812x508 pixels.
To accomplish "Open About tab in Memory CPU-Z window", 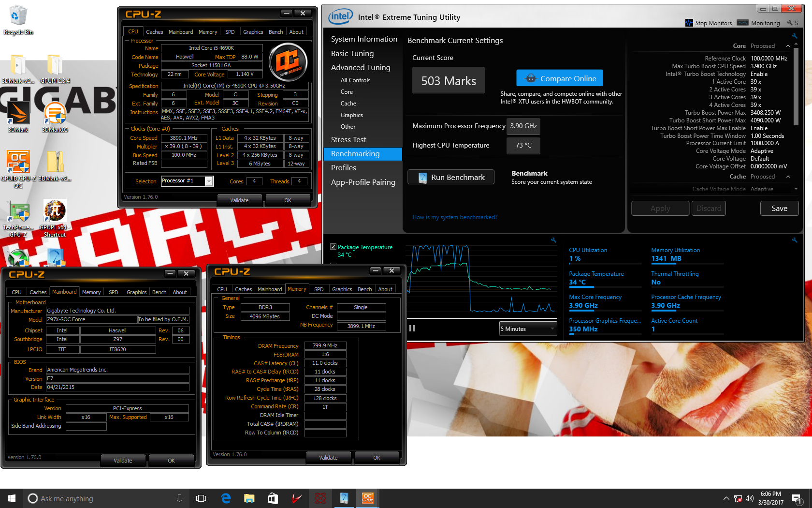I will 385,289.
